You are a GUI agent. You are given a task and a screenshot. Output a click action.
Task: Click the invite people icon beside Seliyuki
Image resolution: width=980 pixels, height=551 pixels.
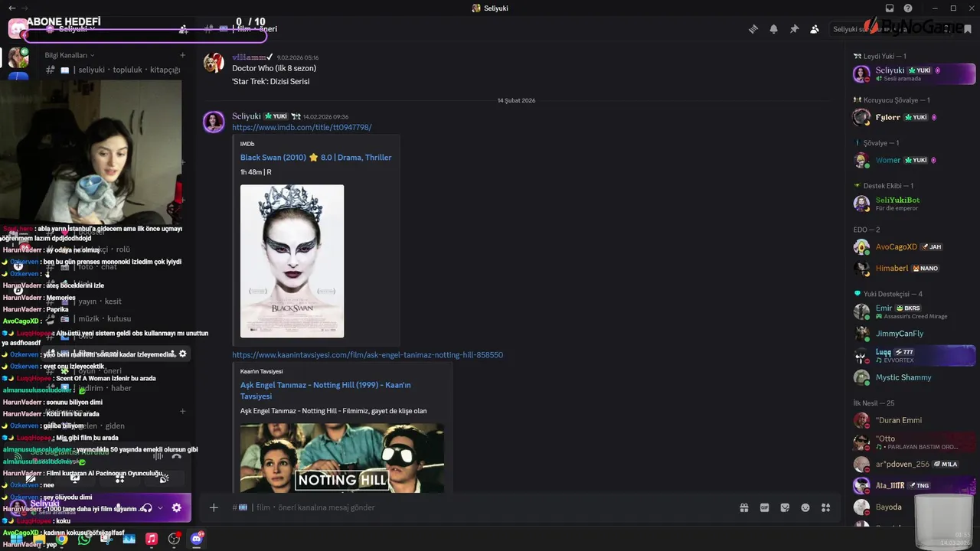pos(183,29)
